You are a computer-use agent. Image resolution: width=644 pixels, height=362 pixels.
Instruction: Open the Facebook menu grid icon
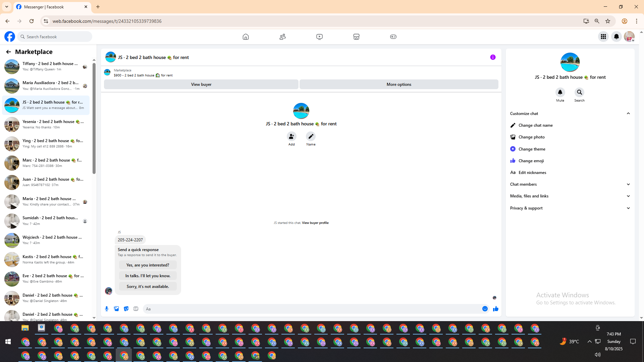pos(603,37)
